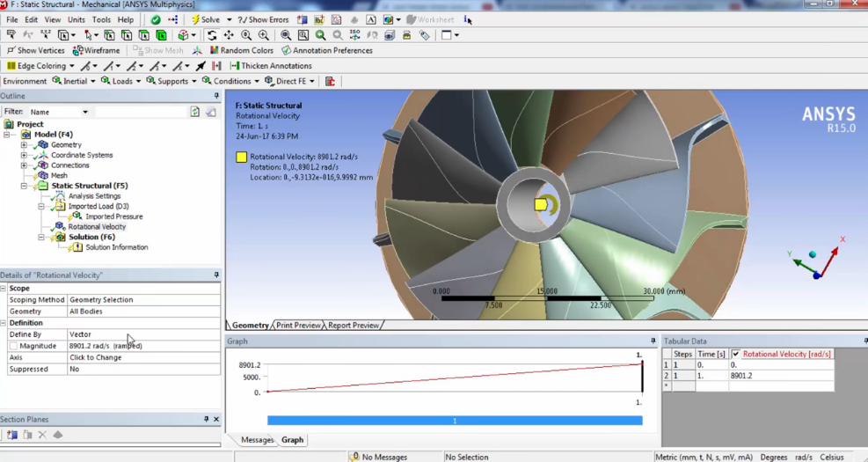The height and width of the screenshot is (462, 868).
Task: Click the yellow Rotational Velocity legend swatch
Action: pos(241,157)
